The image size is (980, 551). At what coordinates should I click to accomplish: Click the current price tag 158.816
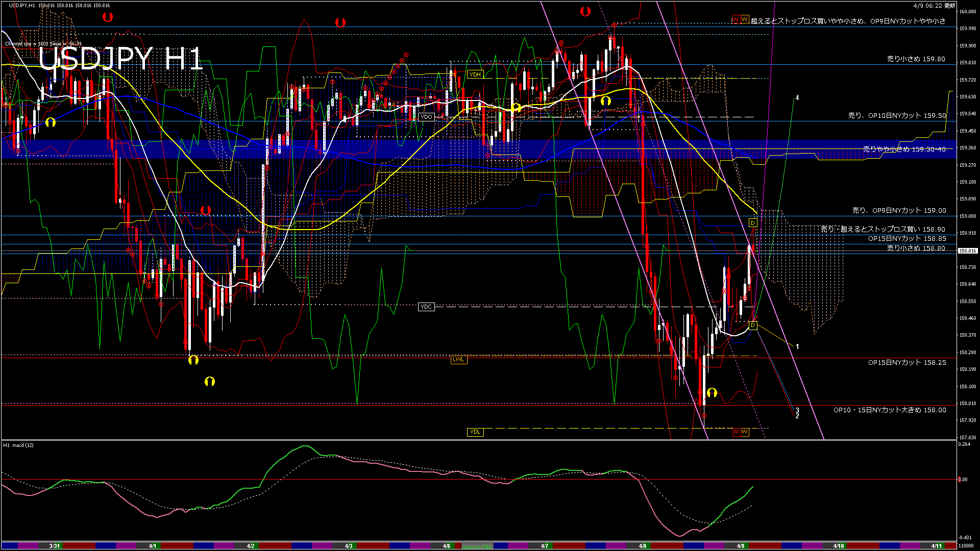(x=967, y=251)
